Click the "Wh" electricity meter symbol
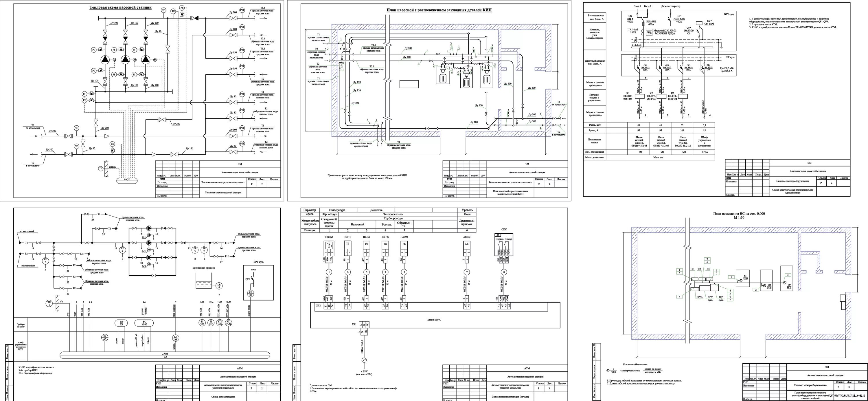The height and width of the screenshot is (401, 868). [649, 33]
